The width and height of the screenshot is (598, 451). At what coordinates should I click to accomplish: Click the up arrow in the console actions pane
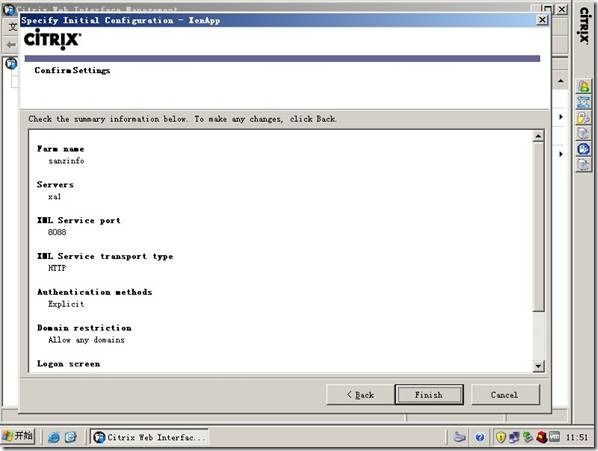(561, 81)
